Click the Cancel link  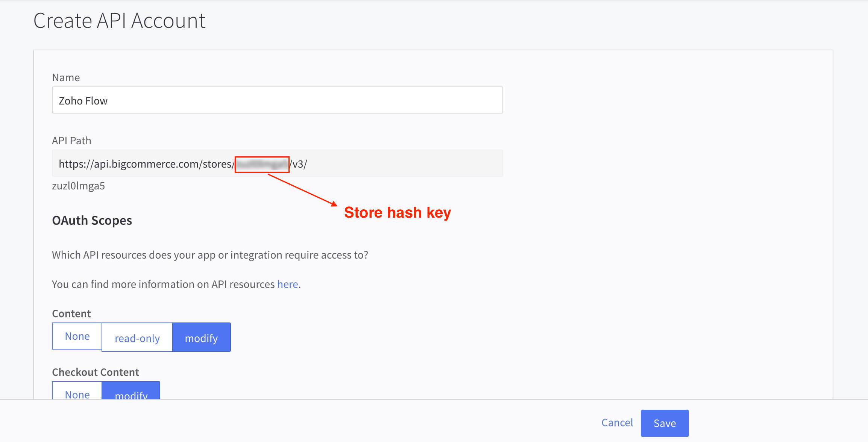coord(617,422)
